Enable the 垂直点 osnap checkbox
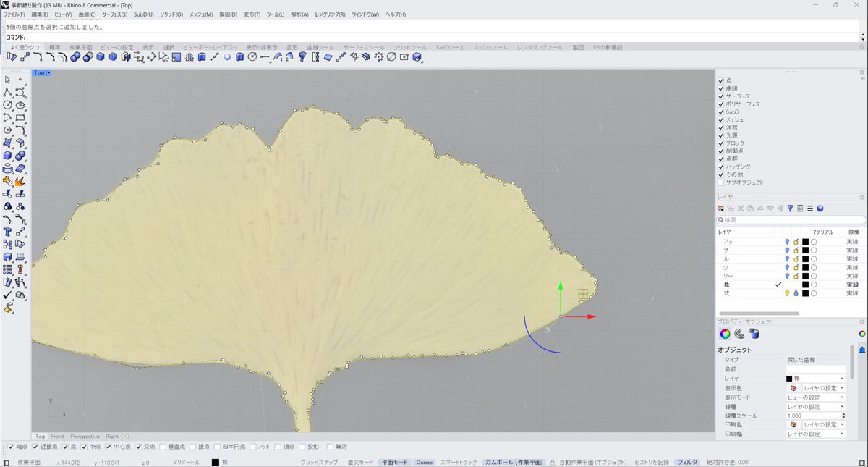 coord(163,447)
